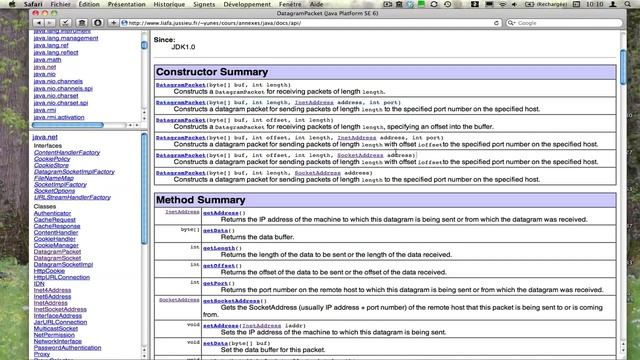Open the java.nio.channels package link
The width and height of the screenshot is (640, 360).
pyautogui.click(x=58, y=81)
